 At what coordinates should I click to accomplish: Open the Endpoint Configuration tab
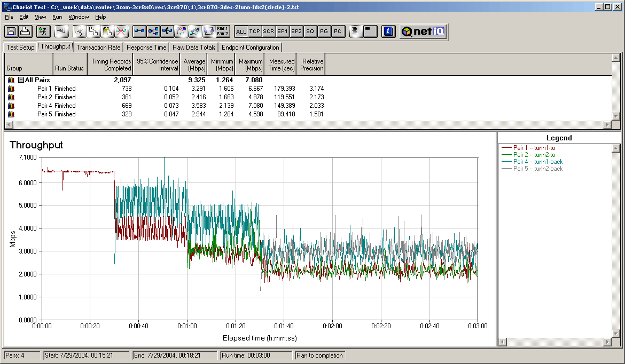pos(251,48)
